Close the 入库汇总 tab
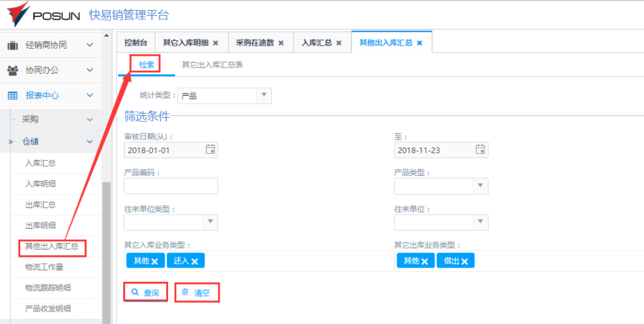Viewport: 644px width, 324px height. click(x=339, y=43)
